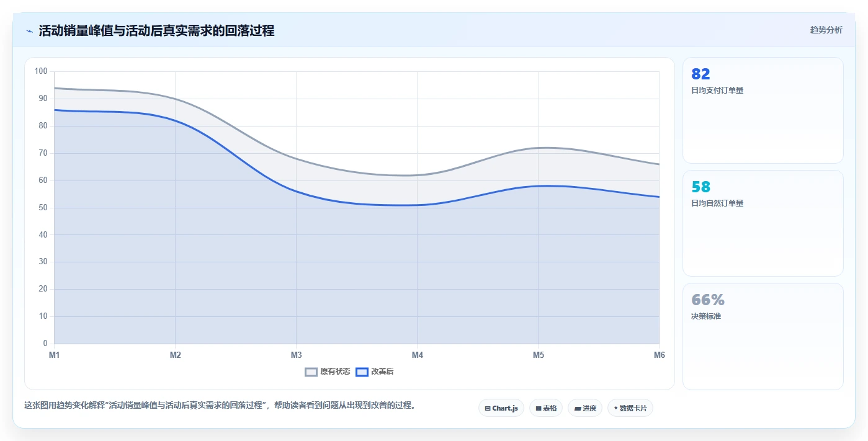Select the 表格 tag
Screen dimensions: 868x441
point(546,408)
